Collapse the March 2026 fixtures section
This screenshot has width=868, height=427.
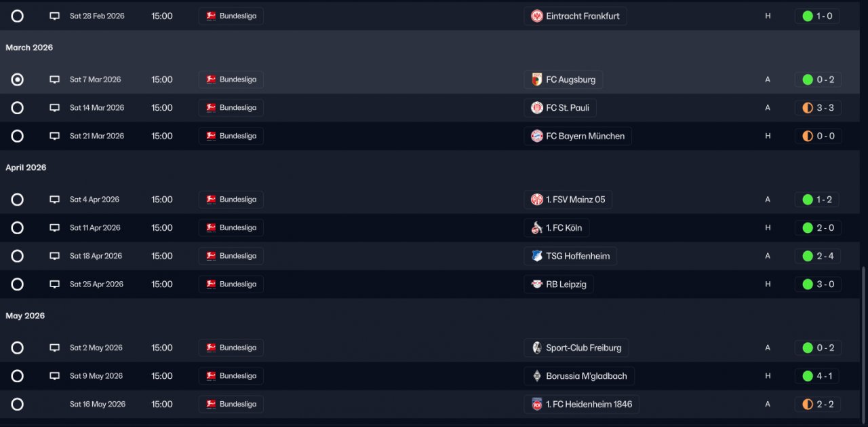tap(29, 48)
